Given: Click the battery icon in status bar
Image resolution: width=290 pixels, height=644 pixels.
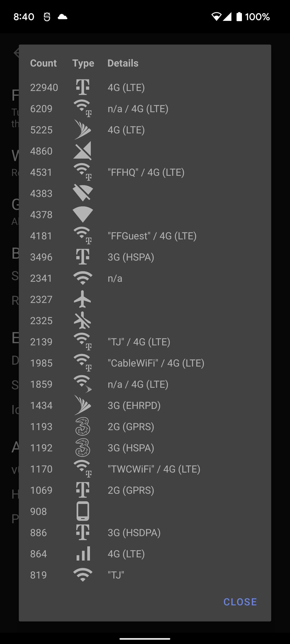Looking at the screenshot, I should pyautogui.click(x=239, y=17).
